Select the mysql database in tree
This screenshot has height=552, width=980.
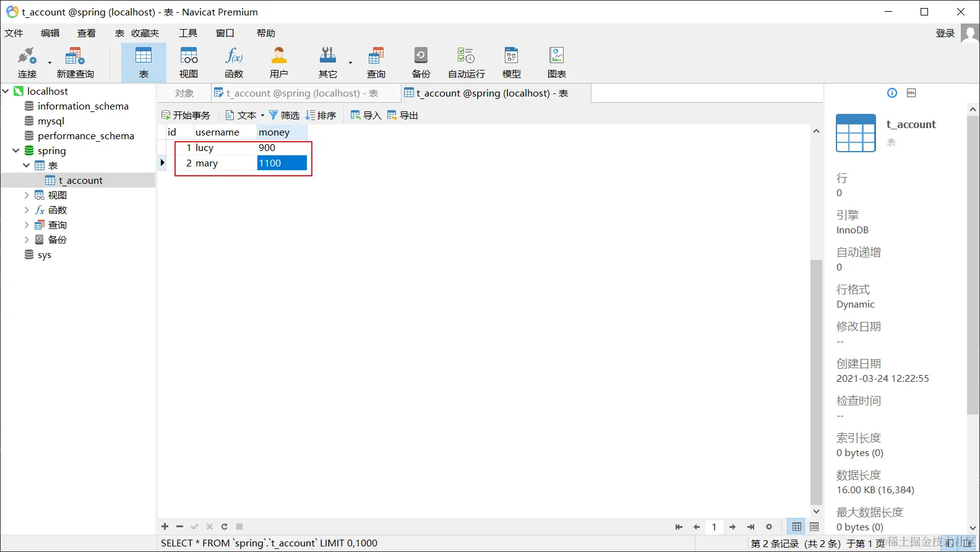(x=51, y=121)
